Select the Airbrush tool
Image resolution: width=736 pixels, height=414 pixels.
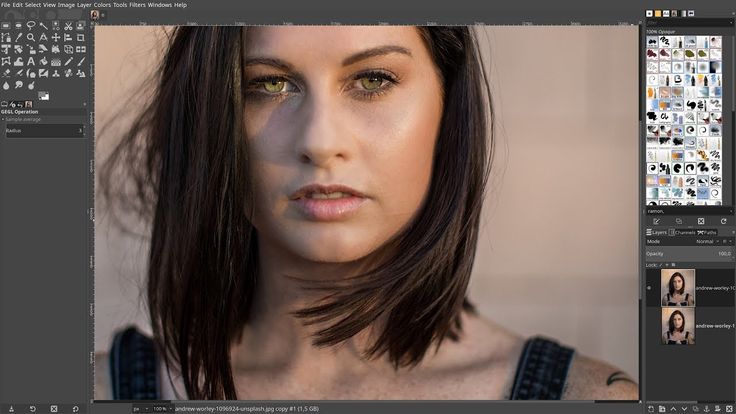[x=19, y=73]
